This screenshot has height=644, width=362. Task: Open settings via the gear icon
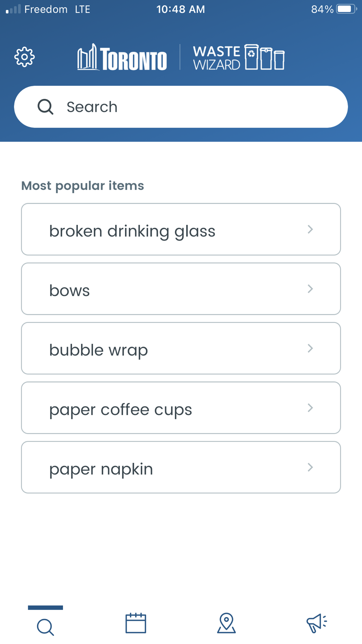(x=24, y=57)
